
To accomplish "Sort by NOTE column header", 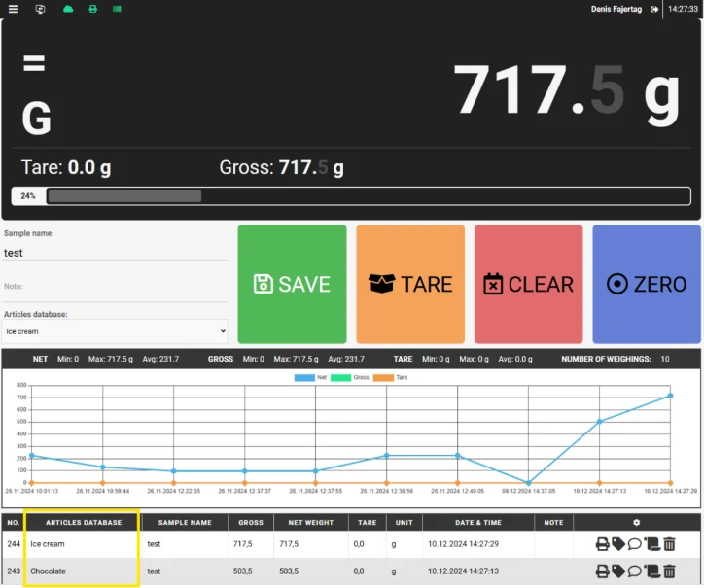I will click(x=553, y=523).
